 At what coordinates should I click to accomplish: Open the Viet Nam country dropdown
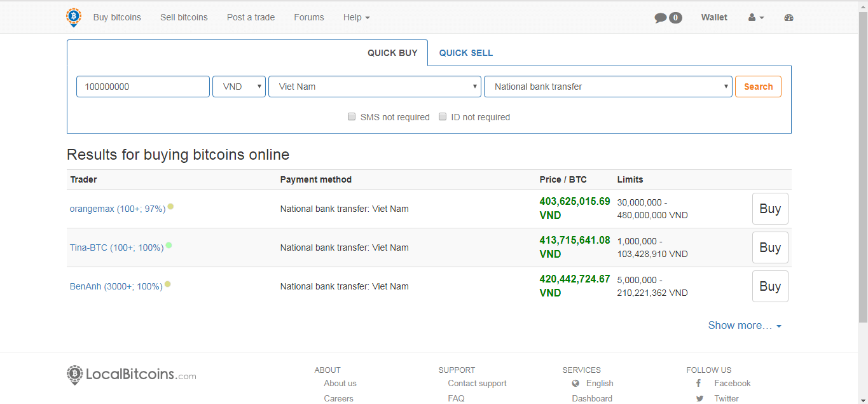coord(375,87)
